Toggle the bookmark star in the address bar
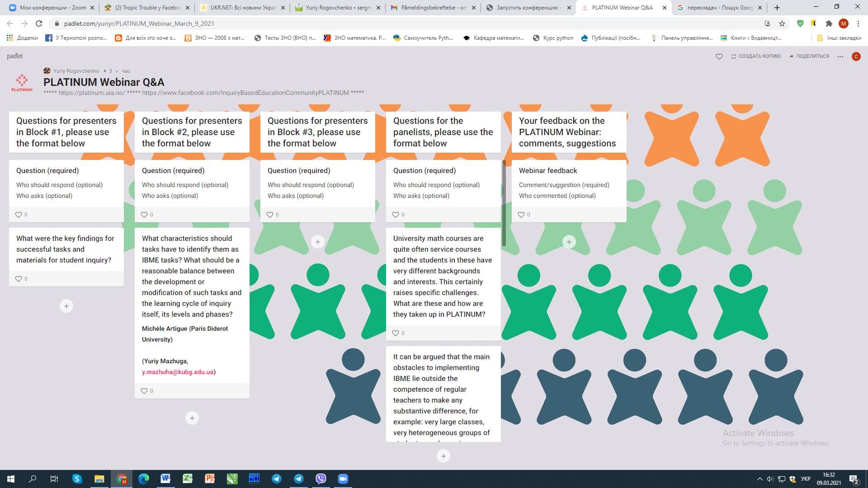The width and height of the screenshot is (868, 488). click(x=782, y=23)
